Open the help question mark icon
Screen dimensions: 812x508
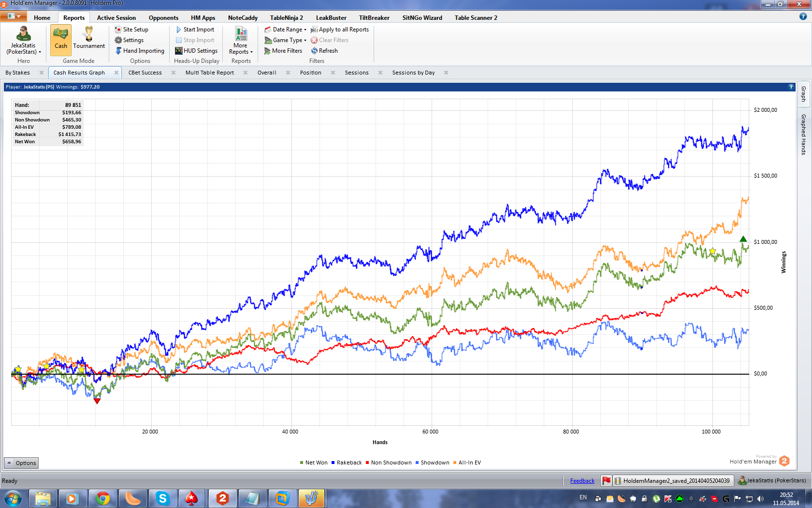(803, 16)
